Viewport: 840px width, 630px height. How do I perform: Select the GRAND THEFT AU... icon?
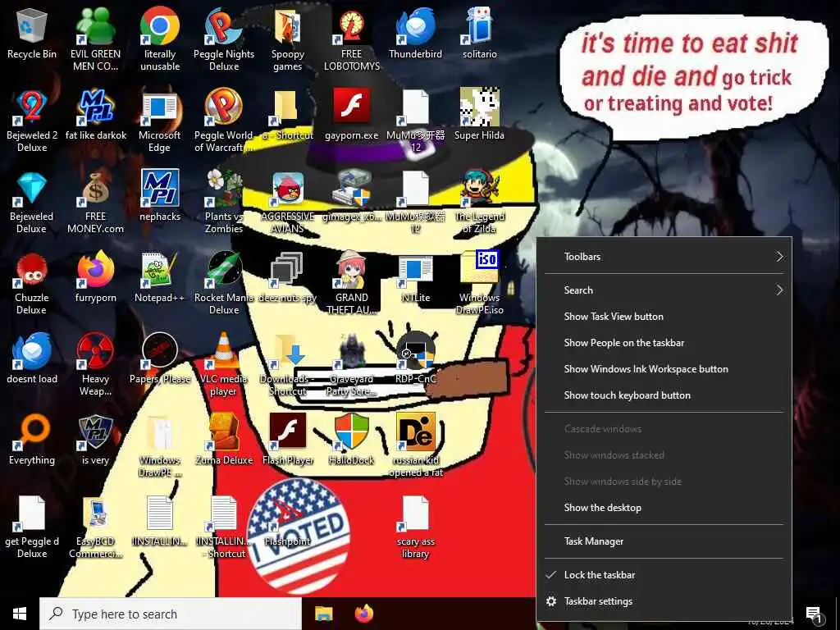[x=351, y=269]
